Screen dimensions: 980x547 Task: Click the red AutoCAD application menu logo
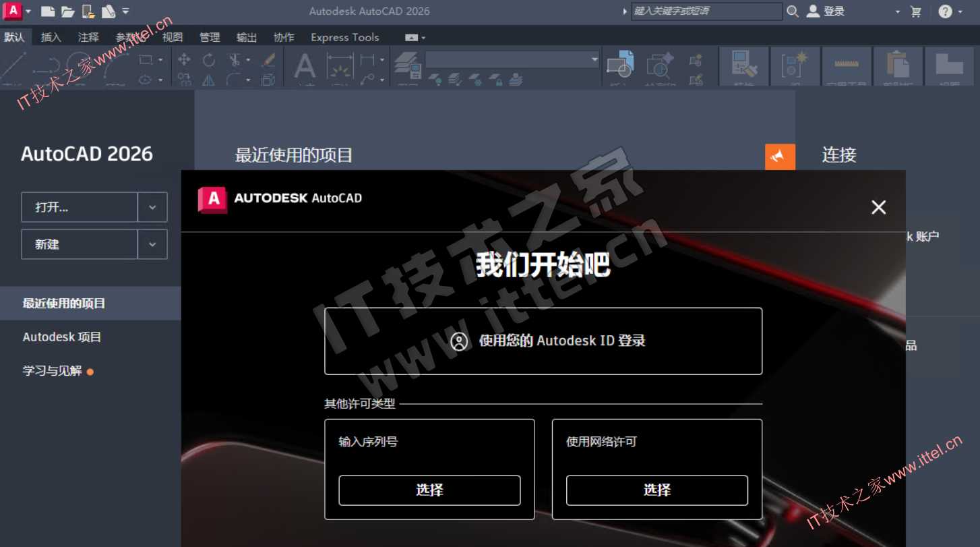[x=13, y=11]
